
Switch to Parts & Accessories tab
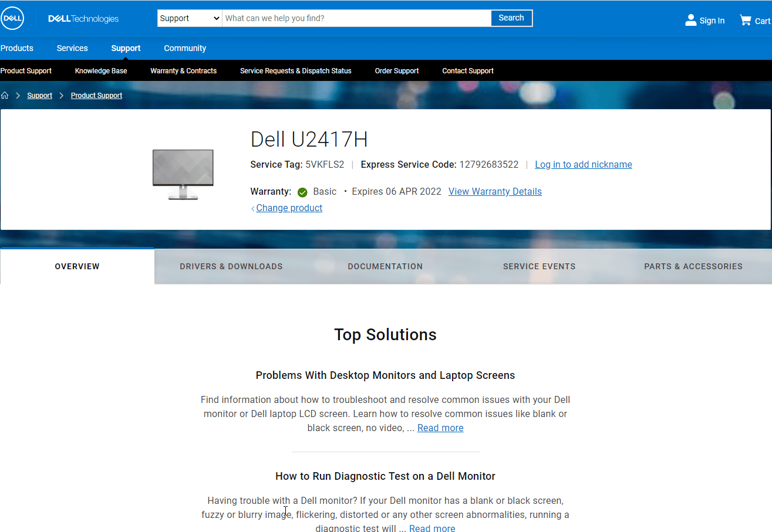(693, 266)
